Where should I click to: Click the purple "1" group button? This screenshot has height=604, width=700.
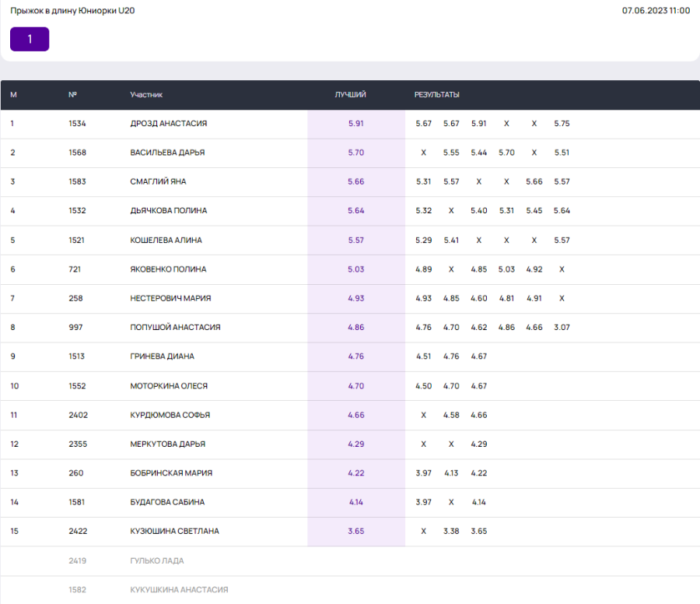[x=30, y=39]
